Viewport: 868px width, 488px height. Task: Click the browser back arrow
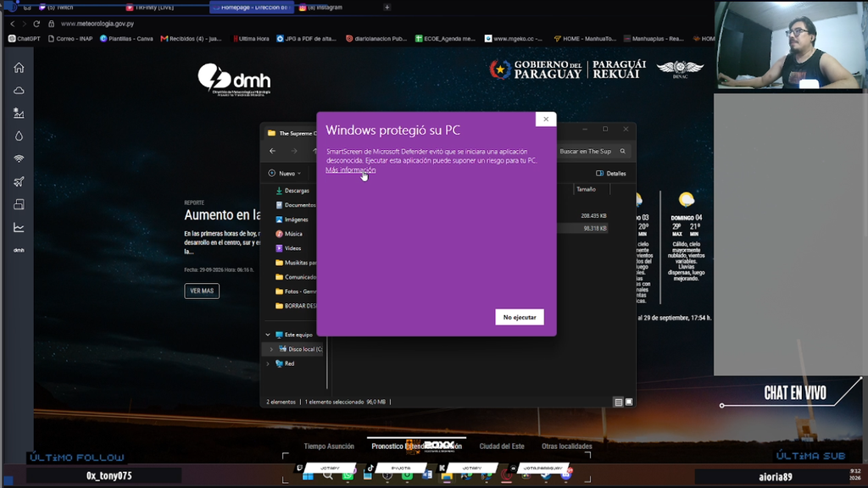point(12,24)
